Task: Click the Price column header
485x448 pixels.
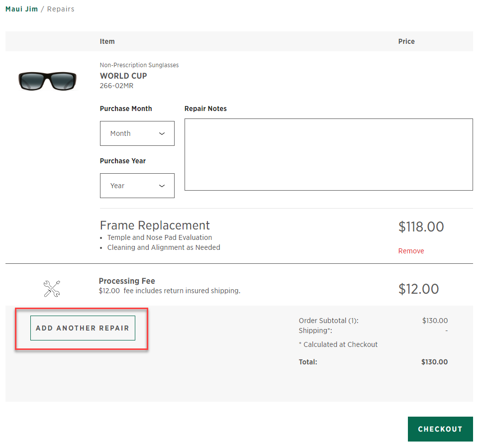Action: pos(406,41)
